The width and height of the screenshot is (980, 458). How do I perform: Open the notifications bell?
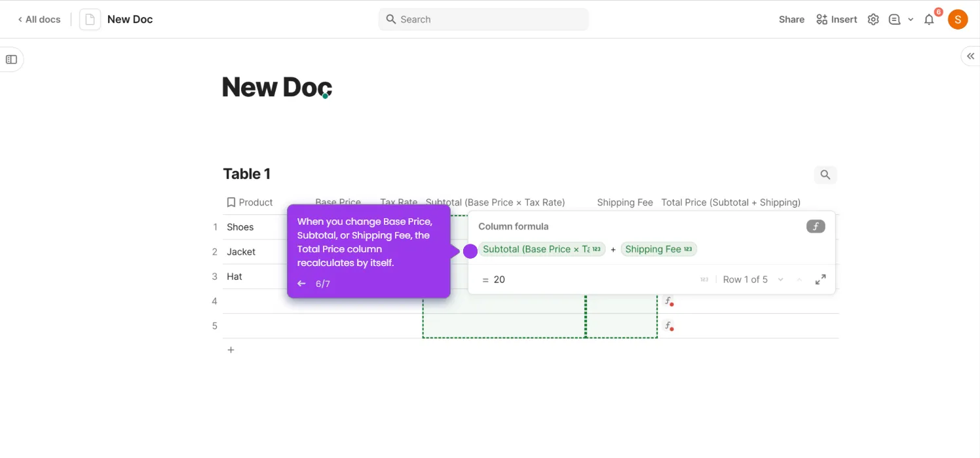929,20
